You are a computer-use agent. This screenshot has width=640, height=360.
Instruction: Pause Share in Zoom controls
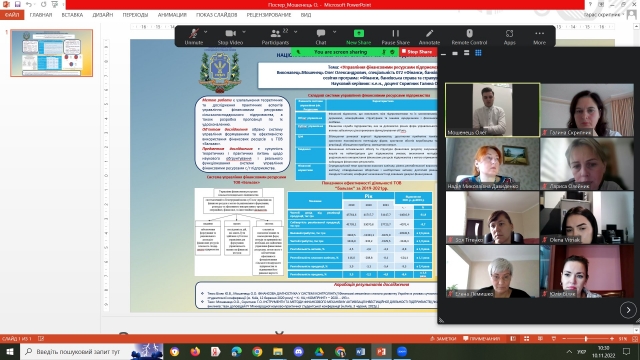pos(396,37)
